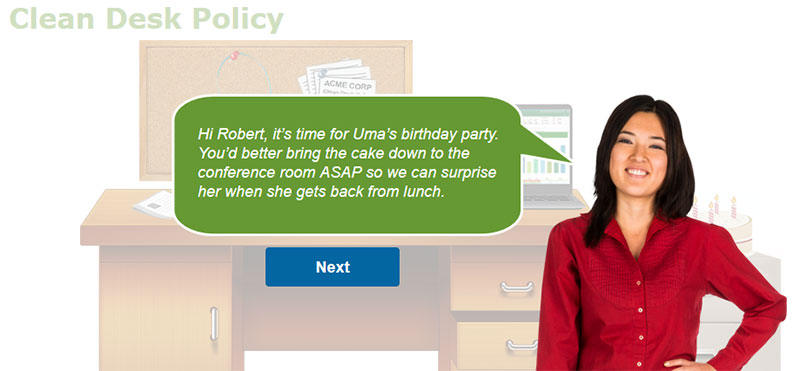Click the left cabinet door handle

(x=214, y=324)
